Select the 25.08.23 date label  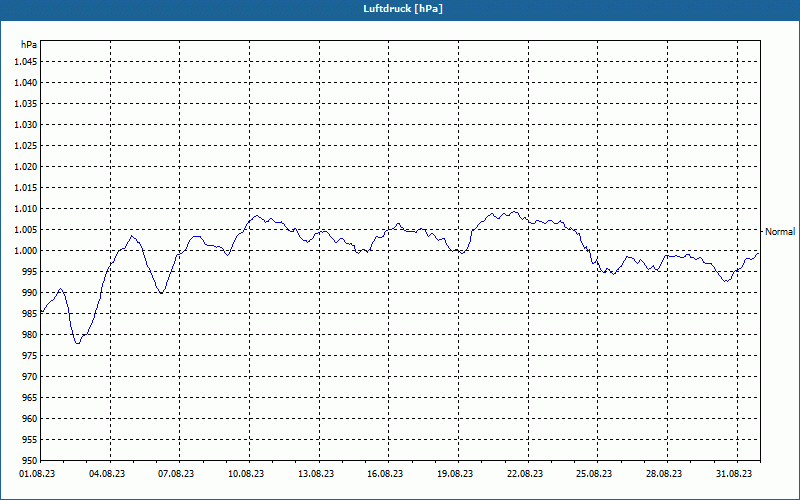tap(594, 474)
